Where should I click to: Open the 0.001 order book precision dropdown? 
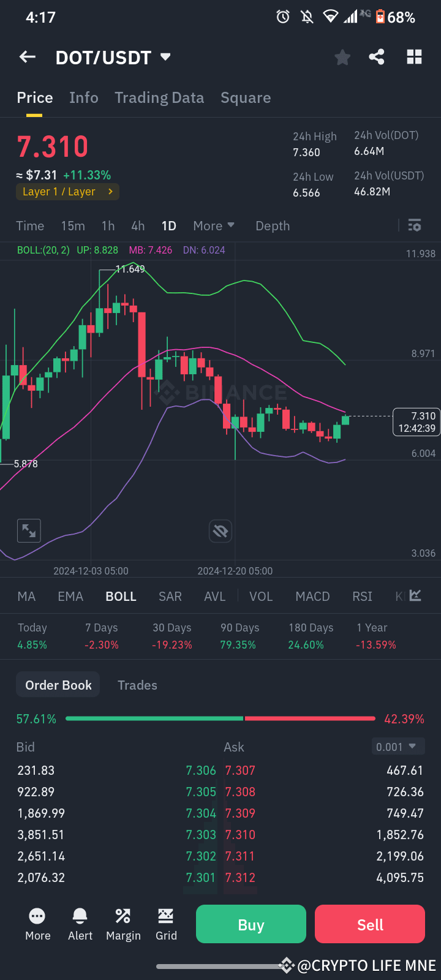click(398, 747)
